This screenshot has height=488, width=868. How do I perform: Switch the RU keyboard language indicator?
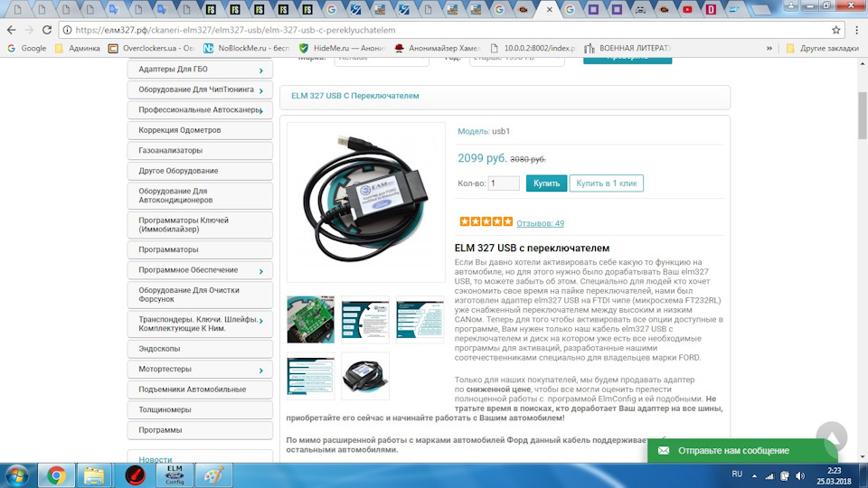click(737, 474)
